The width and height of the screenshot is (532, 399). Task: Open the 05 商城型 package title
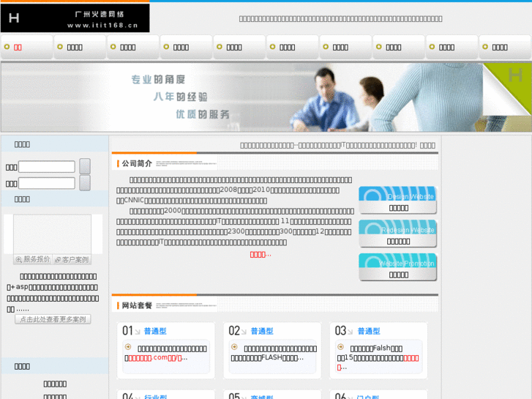261,396
